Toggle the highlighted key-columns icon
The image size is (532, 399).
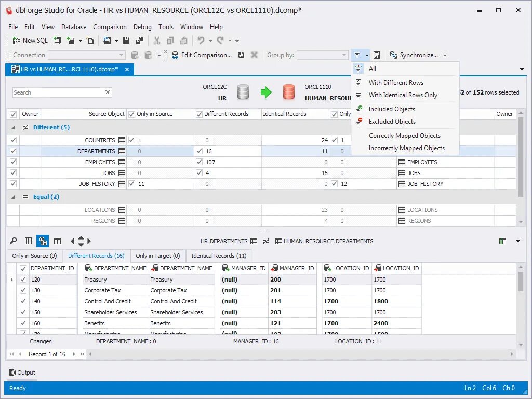coord(43,241)
